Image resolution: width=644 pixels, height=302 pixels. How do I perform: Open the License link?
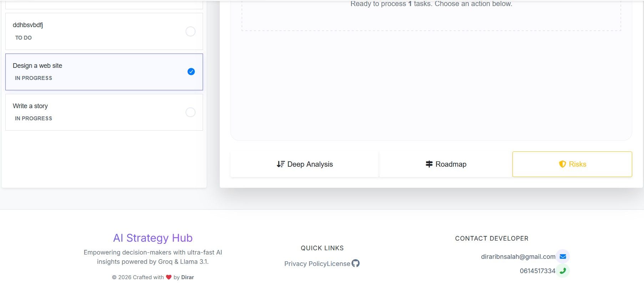339,264
